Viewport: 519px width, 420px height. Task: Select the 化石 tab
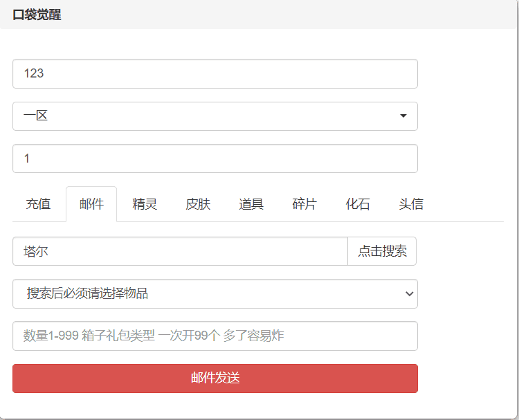(358, 204)
